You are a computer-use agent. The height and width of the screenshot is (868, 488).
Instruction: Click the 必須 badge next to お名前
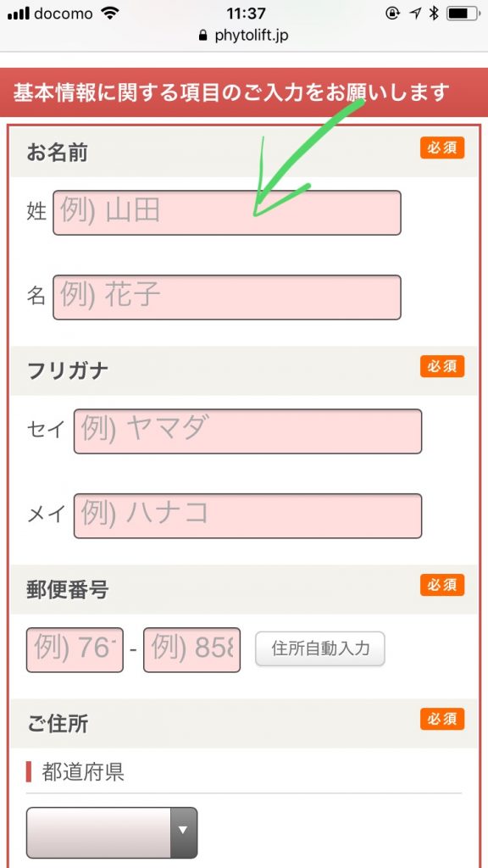[x=442, y=147]
